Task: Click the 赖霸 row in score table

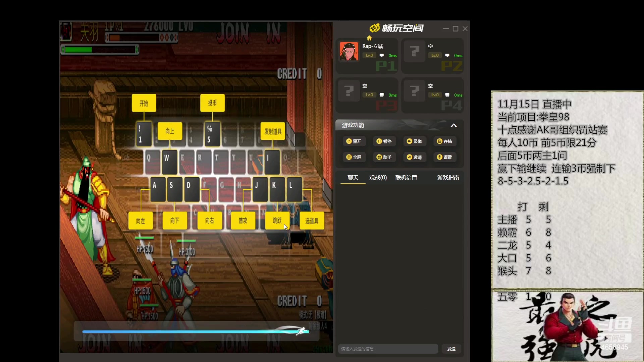Action: pos(524,232)
